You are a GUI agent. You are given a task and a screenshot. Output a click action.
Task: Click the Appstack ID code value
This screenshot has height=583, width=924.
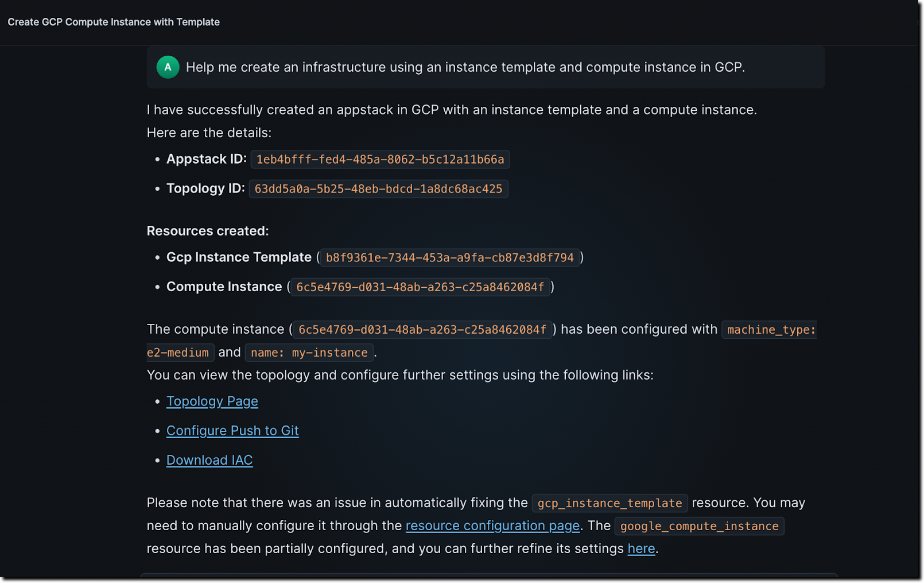[x=380, y=159]
